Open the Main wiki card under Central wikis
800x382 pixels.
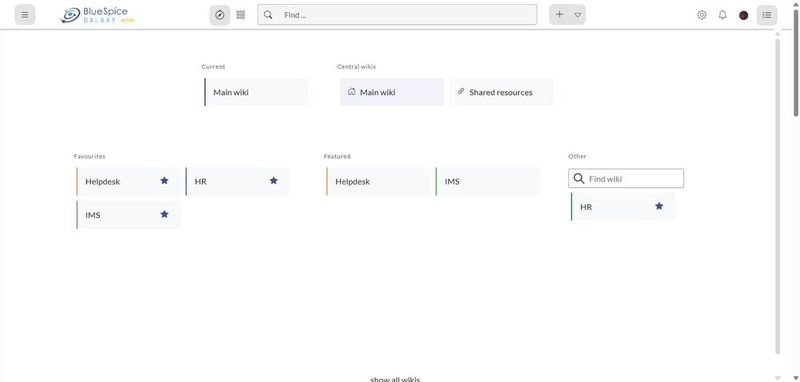click(x=392, y=92)
